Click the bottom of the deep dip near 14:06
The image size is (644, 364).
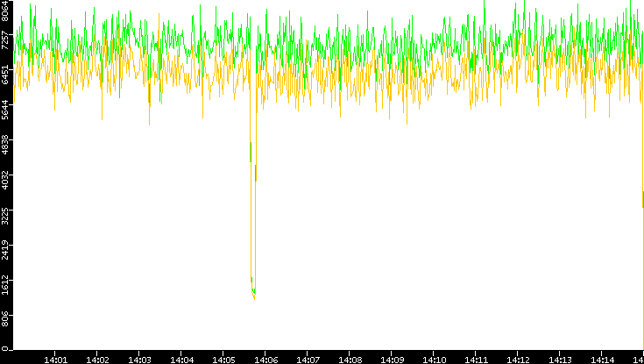point(254,297)
